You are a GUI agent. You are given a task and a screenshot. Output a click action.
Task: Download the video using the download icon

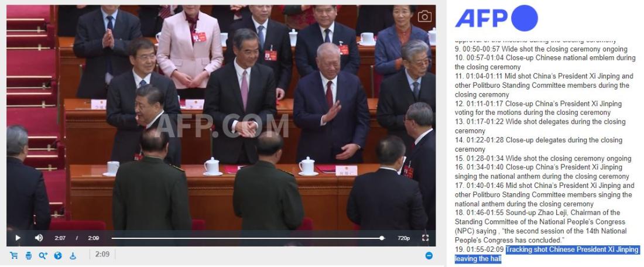(73, 255)
